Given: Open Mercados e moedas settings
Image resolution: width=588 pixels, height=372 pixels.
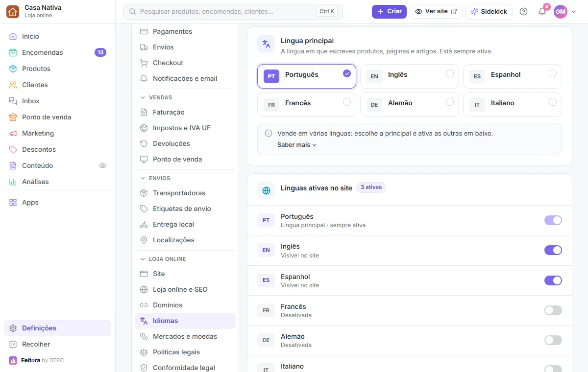Looking at the screenshot, I should 185,336.
